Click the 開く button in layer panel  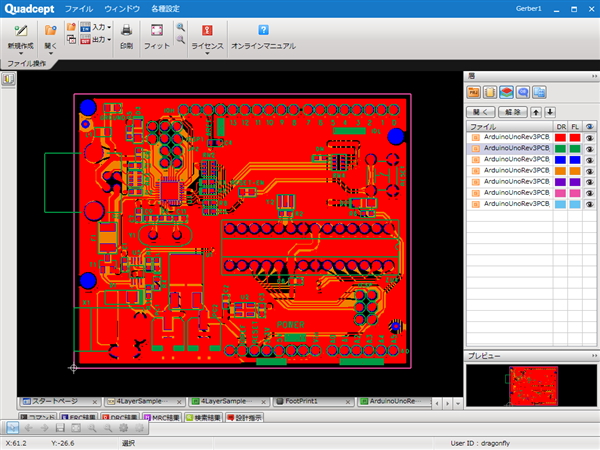[482, 113]
